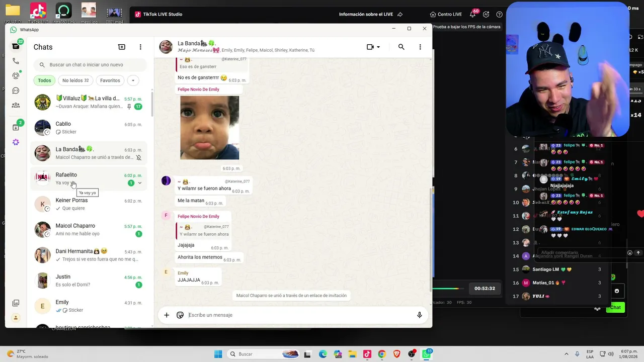Select the No leídos chat filter
This screenshot has height=362, width=644.
pos(75,80)
